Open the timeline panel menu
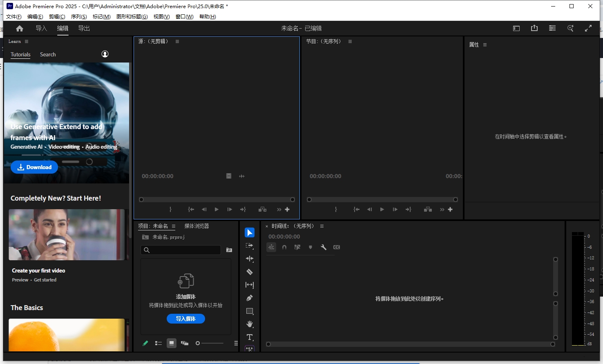Image resolution: width=603 pixels, height=364 pixels. tap(322, 226)
